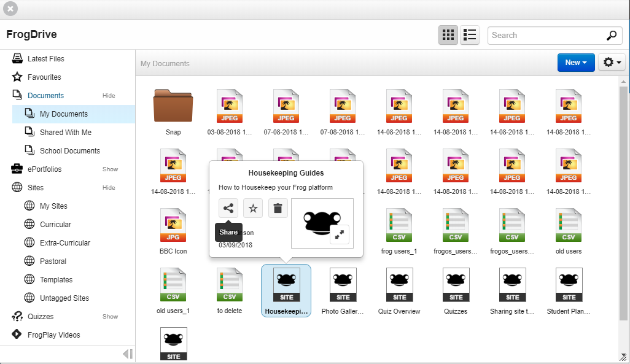Open My Sites

(53, 206)
